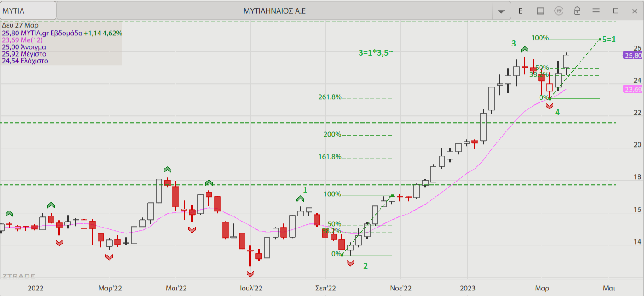
Task: Toggle the bottom panel layout icon
Action: pyautogui.click(x=540, y=11)
